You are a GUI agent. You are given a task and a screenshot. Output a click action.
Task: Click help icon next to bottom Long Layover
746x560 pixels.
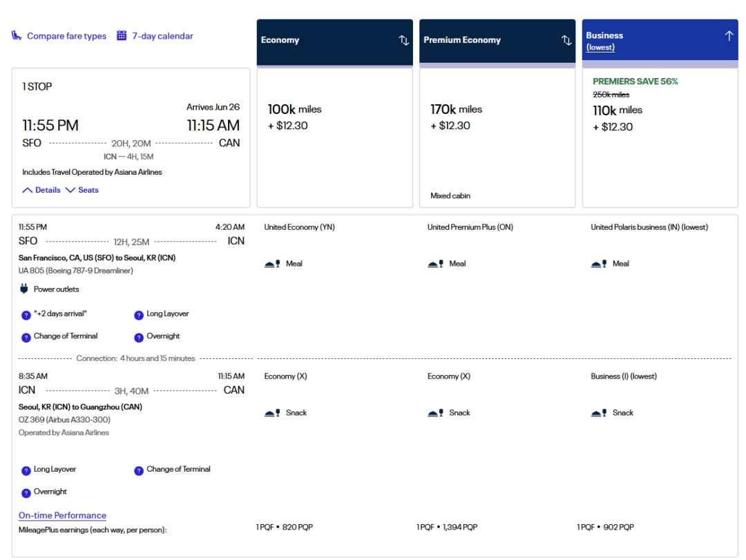[26, 470]
